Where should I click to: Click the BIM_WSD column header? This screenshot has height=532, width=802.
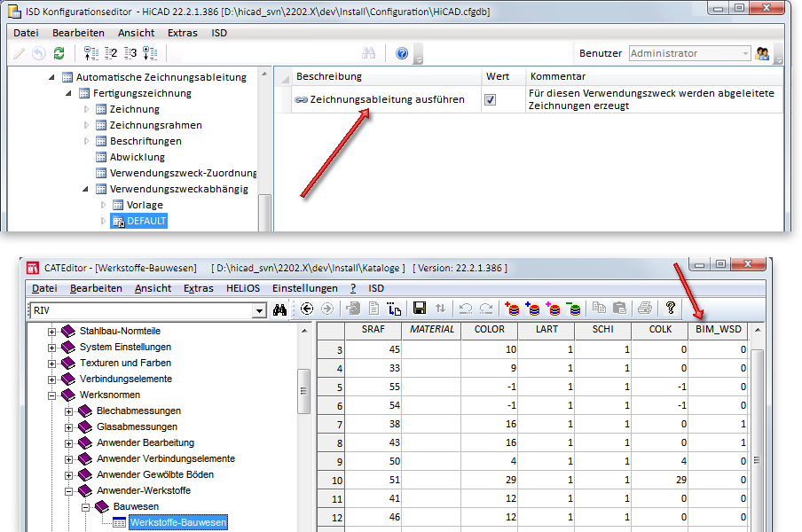point(718,329)
